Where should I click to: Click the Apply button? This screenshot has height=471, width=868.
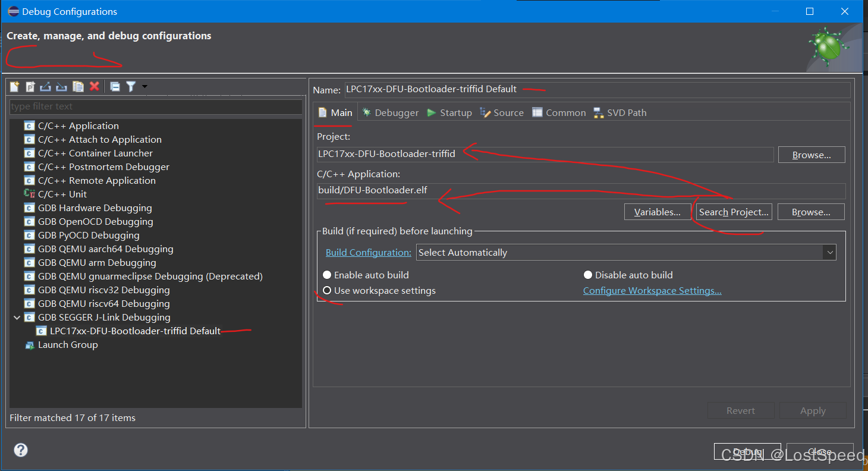[813, 410]
